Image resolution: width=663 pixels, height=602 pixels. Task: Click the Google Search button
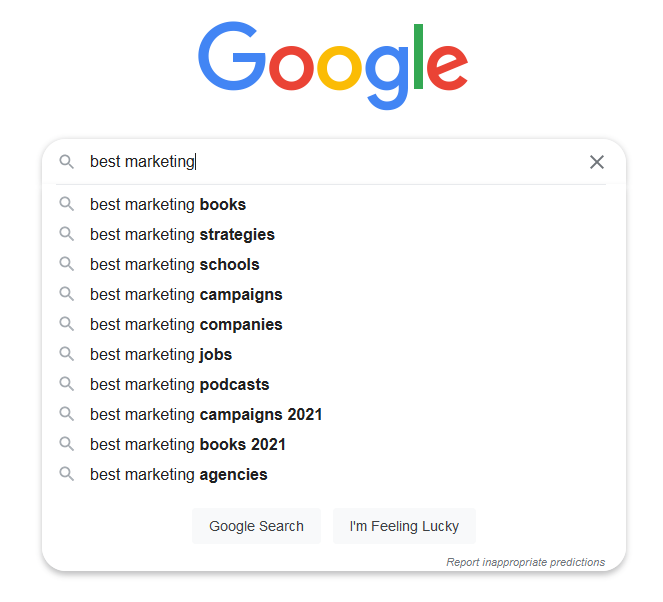[x=256, y=526]
